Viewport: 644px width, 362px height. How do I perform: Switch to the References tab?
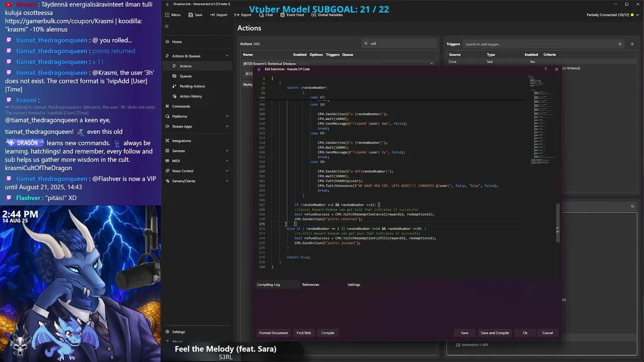tap(310, 285)
